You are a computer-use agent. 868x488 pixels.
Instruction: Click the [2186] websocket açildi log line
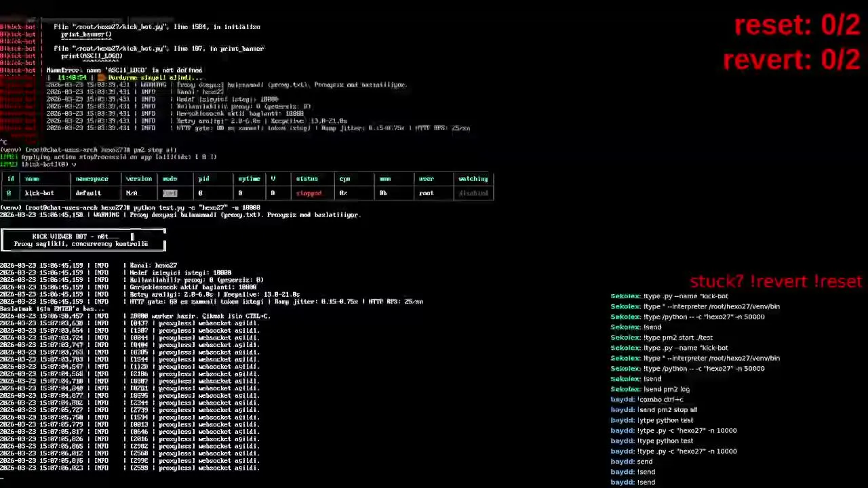click(x=130, y=374)
